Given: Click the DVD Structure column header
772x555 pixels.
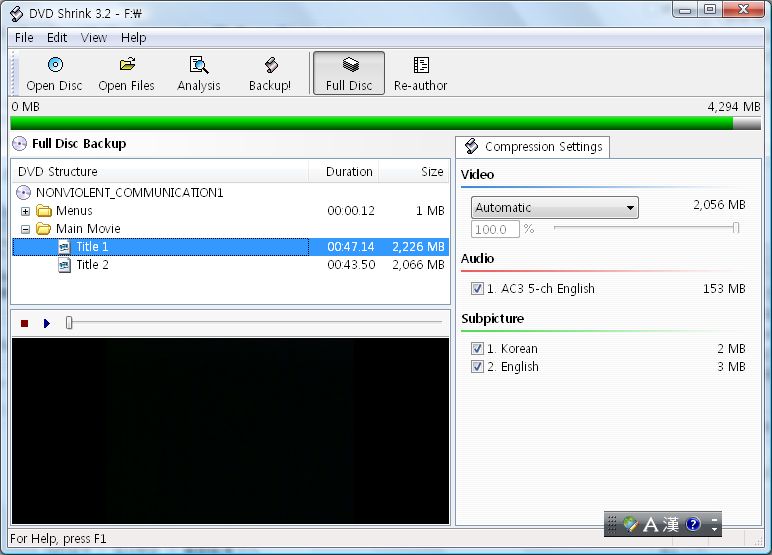Looking at the screenshot, I should click(160, 171).
